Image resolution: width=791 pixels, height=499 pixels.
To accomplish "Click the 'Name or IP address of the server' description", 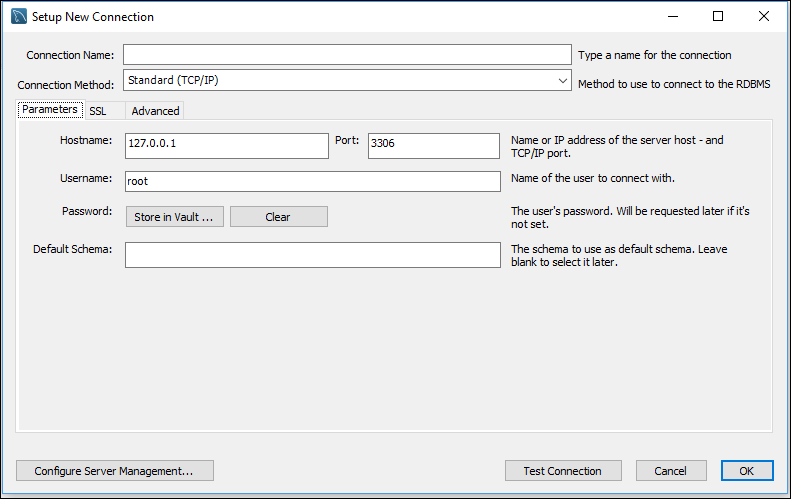I will 617,146.
